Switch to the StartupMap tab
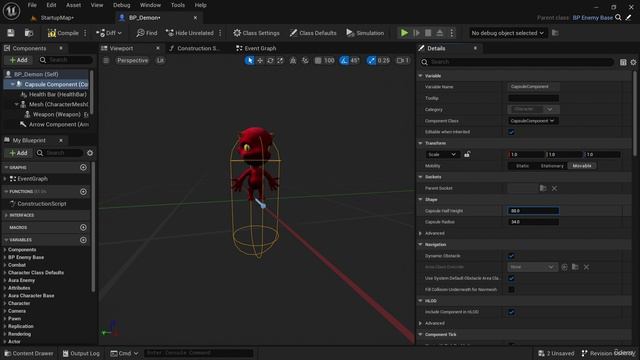This screenshot has width=640, height=360. coord(57,18)
